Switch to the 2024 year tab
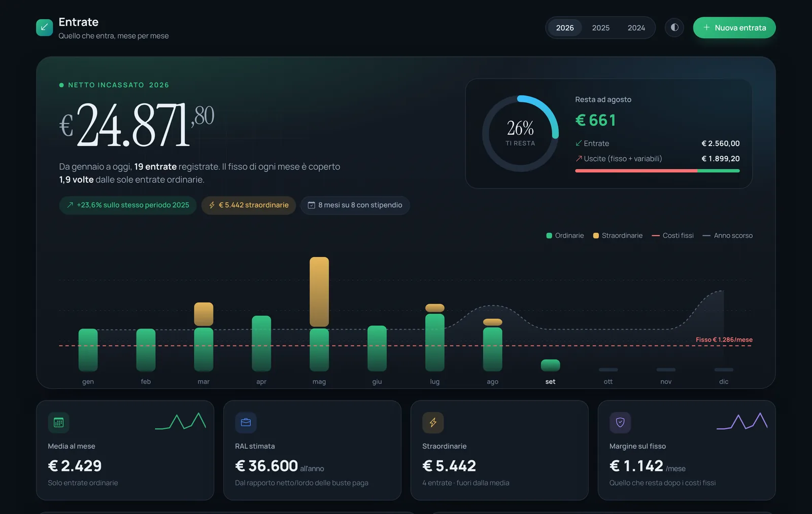The image size is (812, 514). coord(636,27)
